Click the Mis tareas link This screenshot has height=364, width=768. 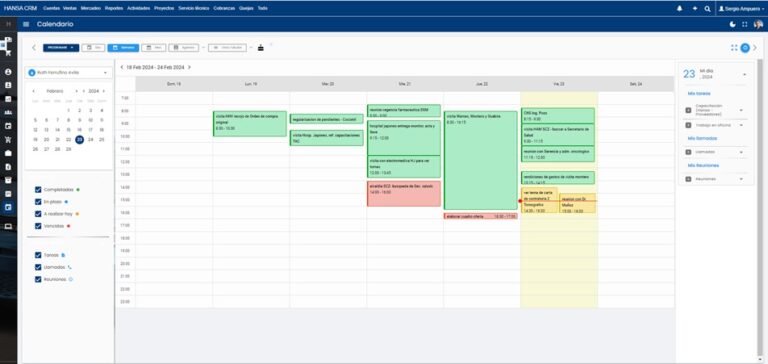[698, 93]
